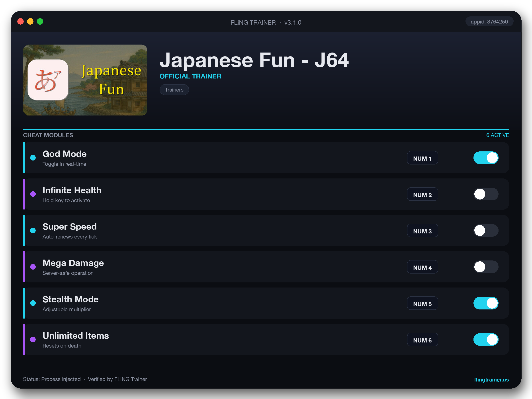This screenshot has width=532, height=399.
Task: Enable the Infinite Health switch
Action: pos(486,194)
